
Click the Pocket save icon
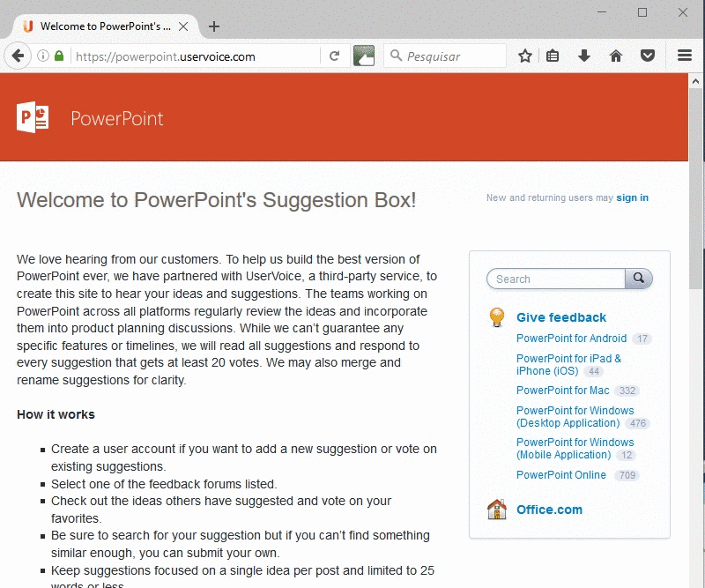tap(648, 56)
